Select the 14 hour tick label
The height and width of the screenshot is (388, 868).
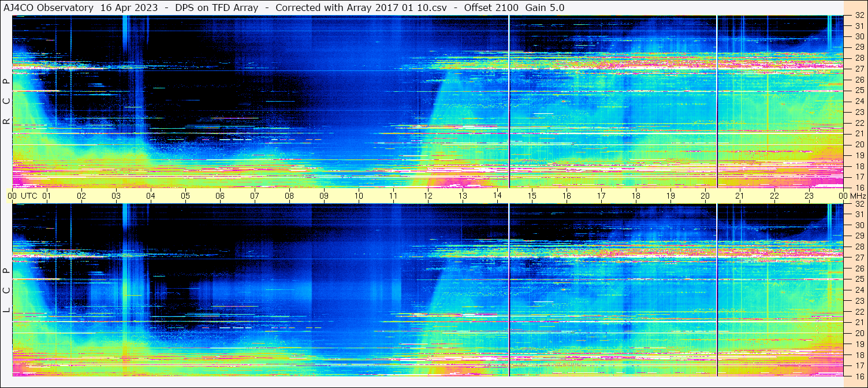tap(497, 196)
